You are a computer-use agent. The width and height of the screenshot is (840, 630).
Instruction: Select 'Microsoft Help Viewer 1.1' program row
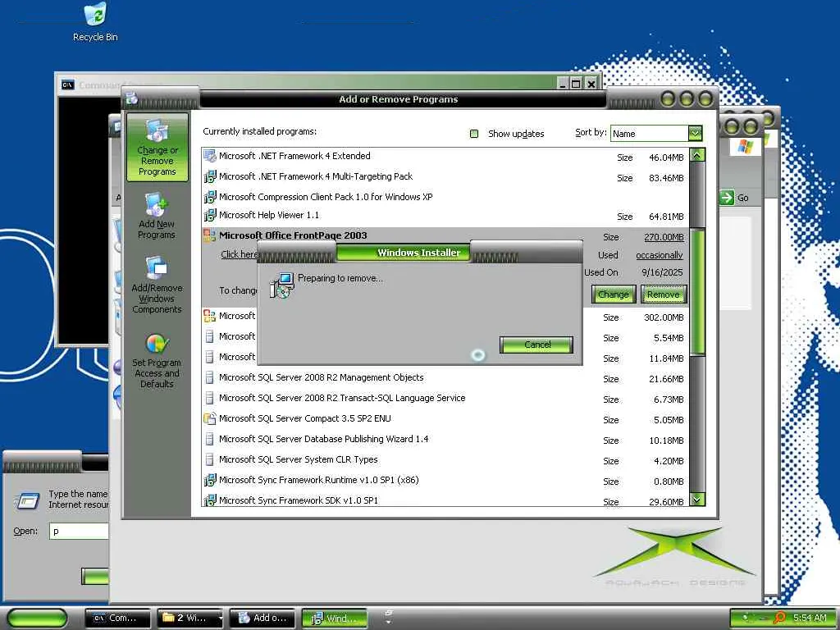pyautogui.click(x=445, y=216)
